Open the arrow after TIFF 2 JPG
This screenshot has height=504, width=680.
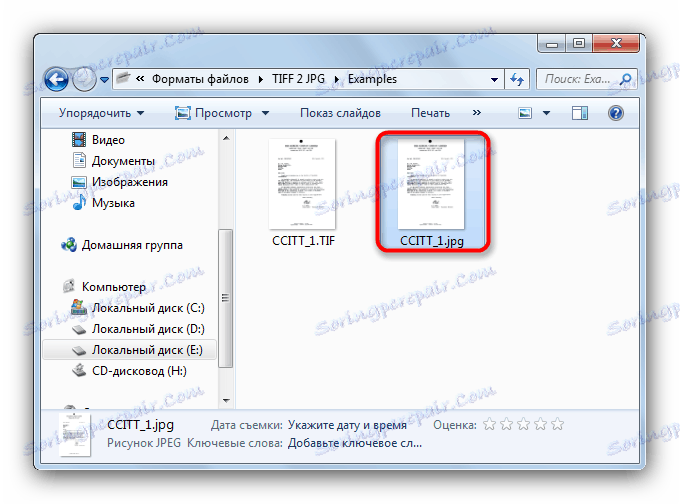(x=337, y=79)
